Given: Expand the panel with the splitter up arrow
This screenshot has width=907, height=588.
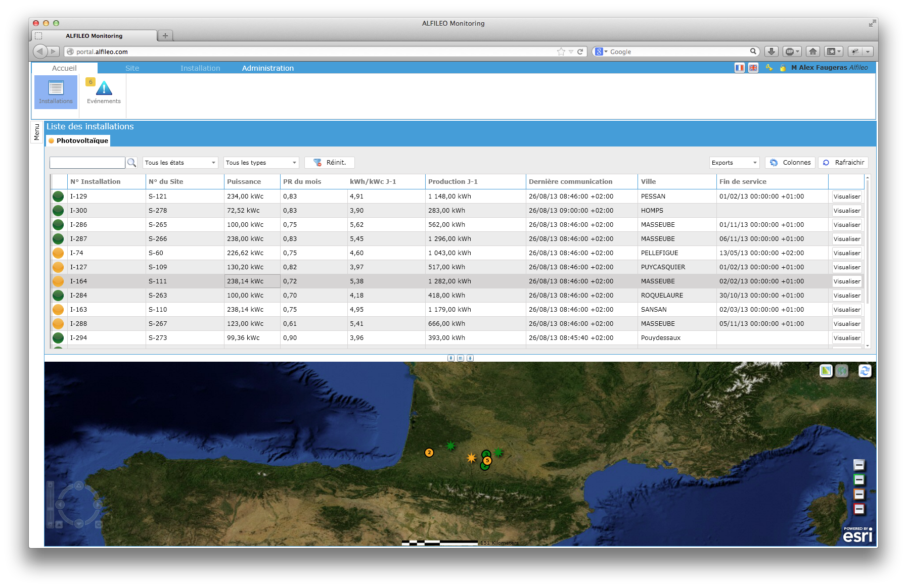Looking at the screenshot, I should (x=470, y=358).
